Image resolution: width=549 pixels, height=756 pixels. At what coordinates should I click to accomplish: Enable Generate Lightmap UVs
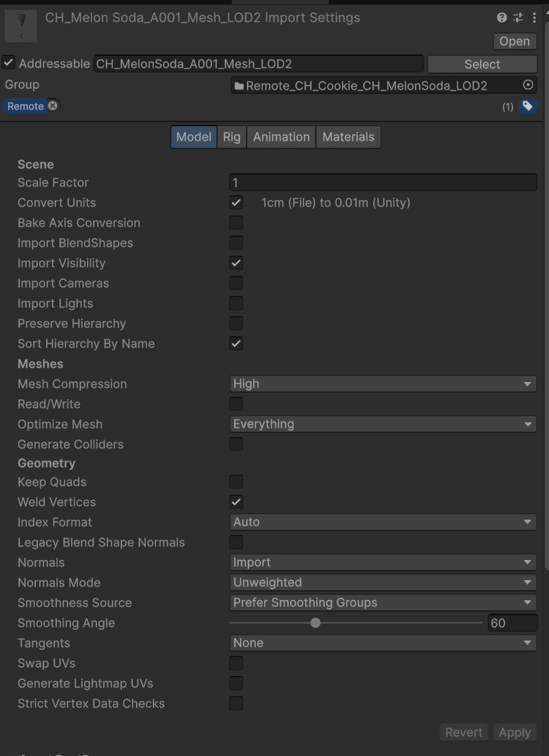(x=236, y=683)
